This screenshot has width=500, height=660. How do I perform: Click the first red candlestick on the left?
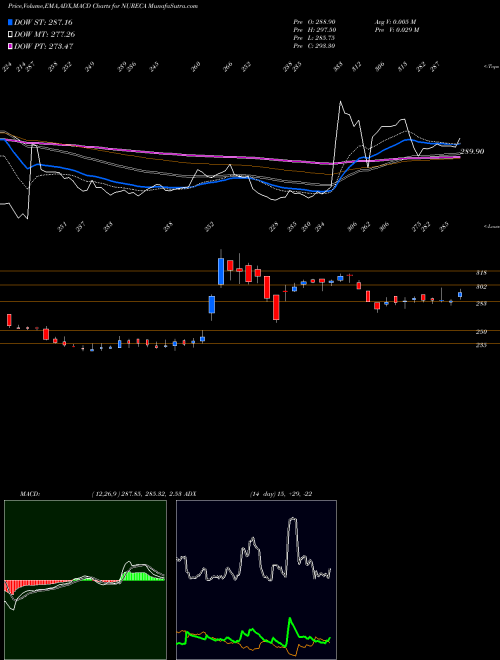[x=9, y=320]
